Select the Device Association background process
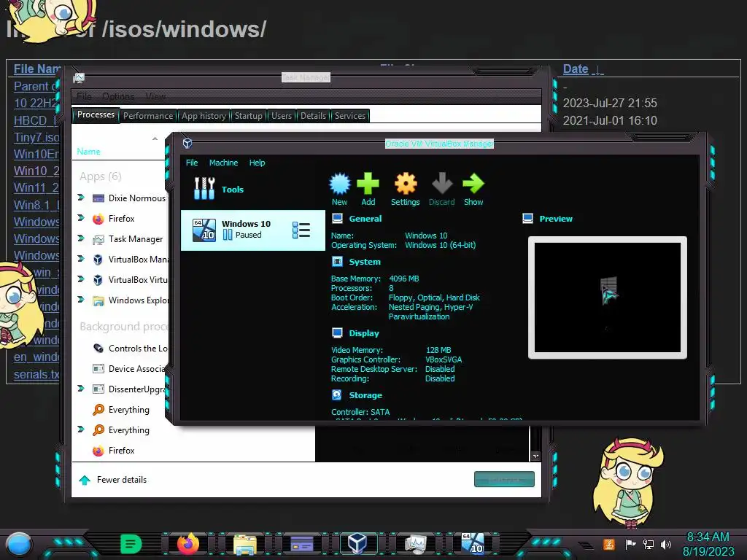Screen dimensions: 747x560 coord(131,368)
